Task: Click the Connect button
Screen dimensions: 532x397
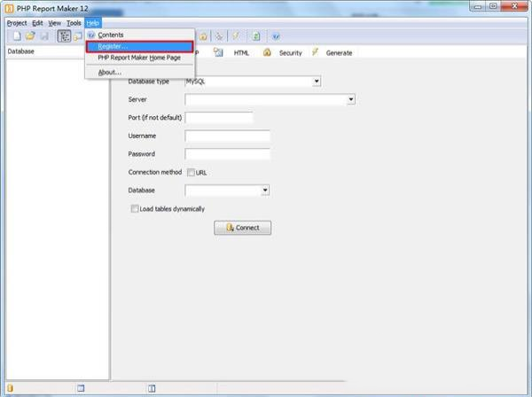Action: (243, 228)
